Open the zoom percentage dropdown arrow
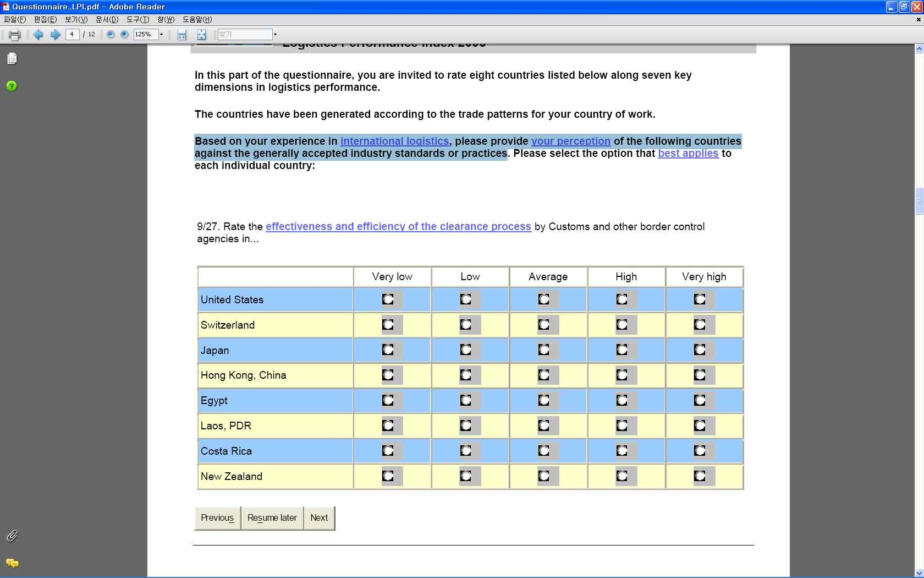This screenshot has width=924, height=578. click(161, 35)
